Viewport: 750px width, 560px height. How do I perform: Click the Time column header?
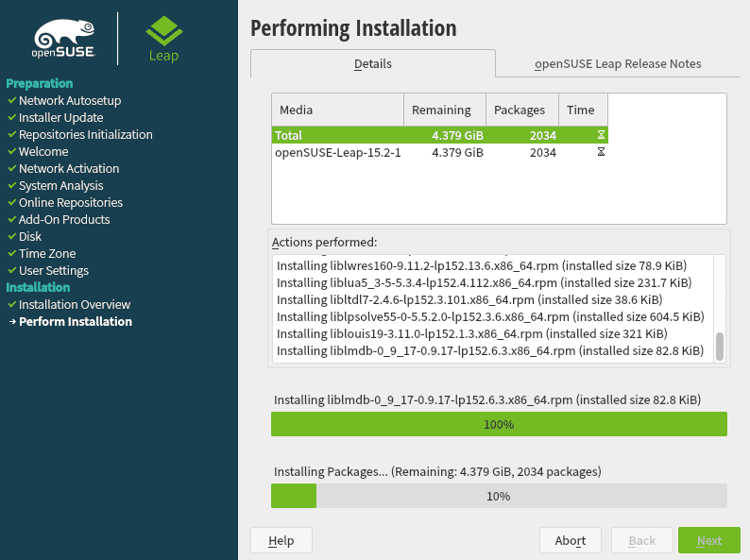(x=583, y=110)
